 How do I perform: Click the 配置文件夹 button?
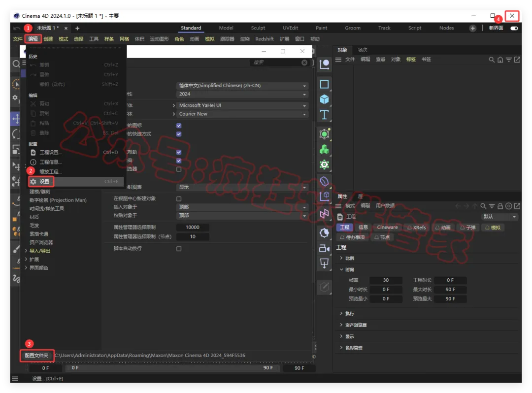click(36, 356)
